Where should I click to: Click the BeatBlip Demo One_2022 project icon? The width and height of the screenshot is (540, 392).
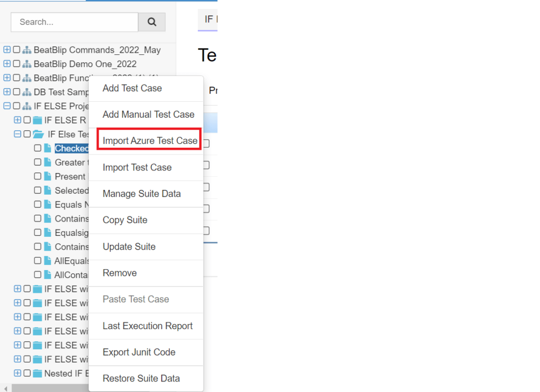click(x=26, y=64)
